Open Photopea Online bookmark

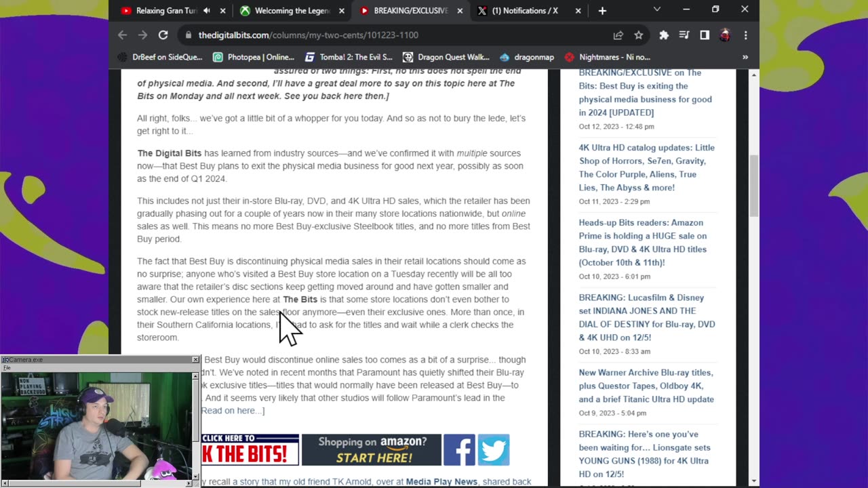coord(254,58)
